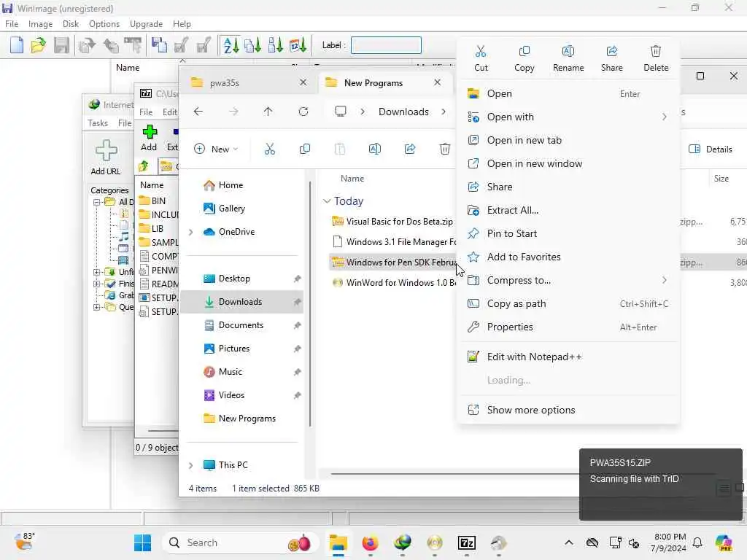Close the New Programs tab
Screen dimensions: 747x560
pyautogui.click(x=437, y=82)
